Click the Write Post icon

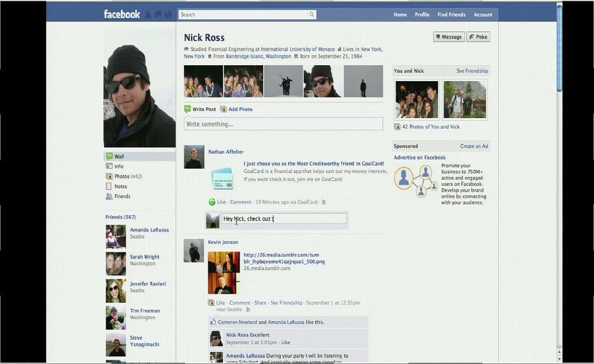[x=188, y=109]
